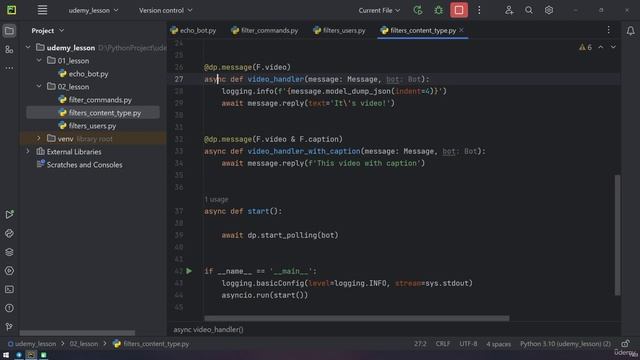Screen dimensions: 640x360
Task: Click the project panel horizontal scrollbar
Action: [77, 333]
